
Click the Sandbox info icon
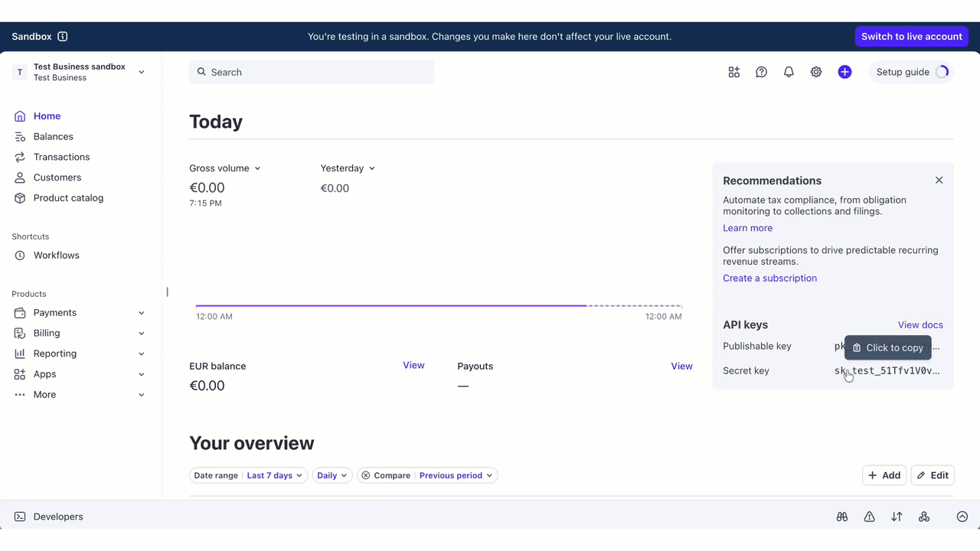63,36
